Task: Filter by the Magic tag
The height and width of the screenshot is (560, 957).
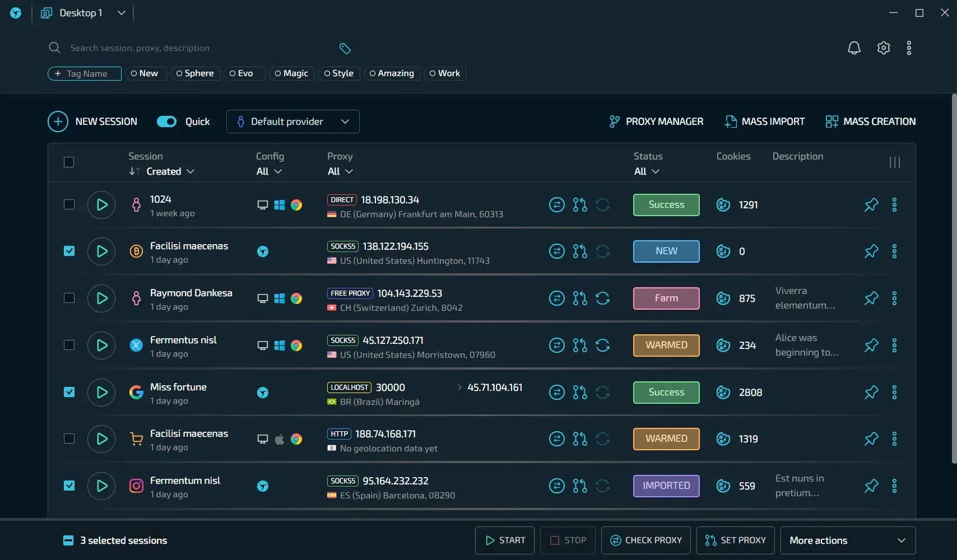Action: coord(291,73)
